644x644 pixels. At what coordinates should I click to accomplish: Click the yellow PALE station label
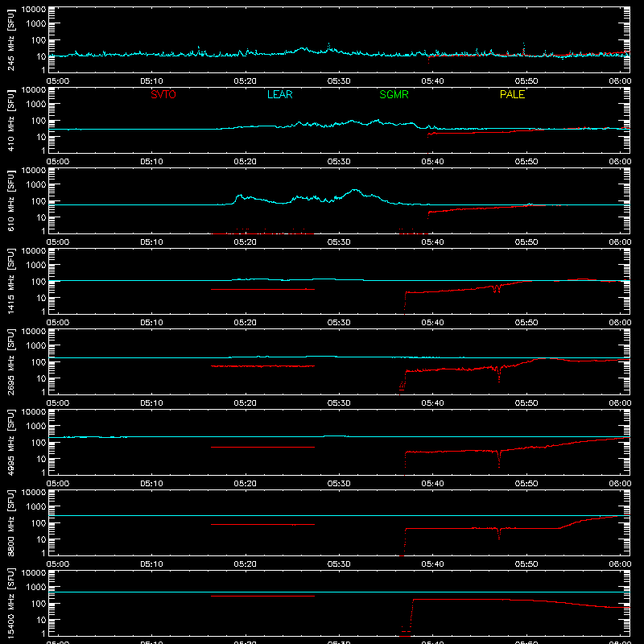512,94
